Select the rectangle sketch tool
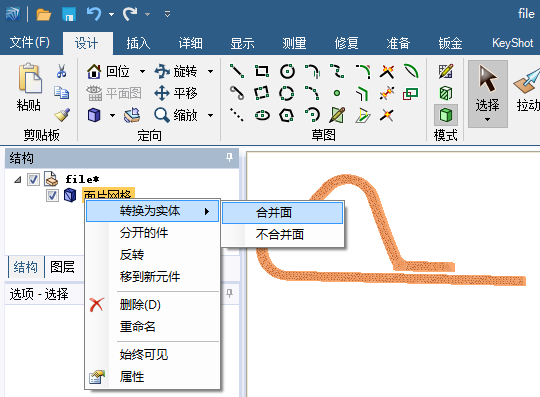 (x=262, y=71)
